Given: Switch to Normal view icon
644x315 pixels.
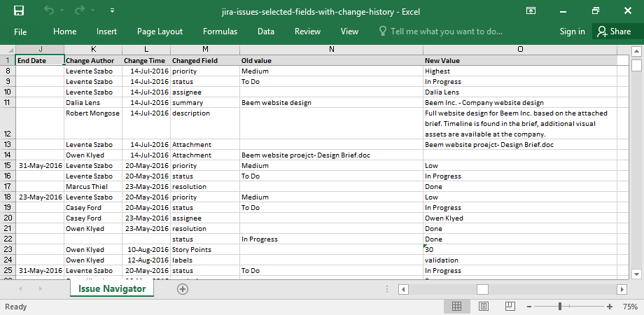Looking at the screenshot, I should (x=456, y=307).
